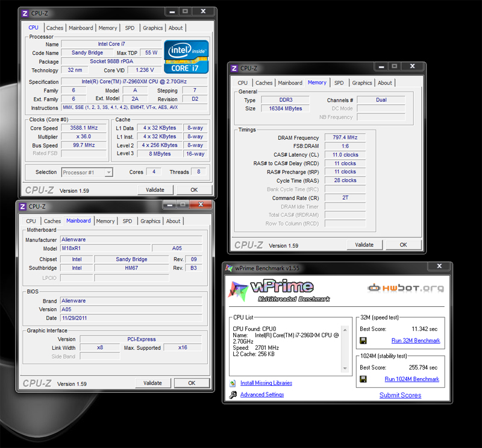The height and width of the screenshot is (448, 482).
Task: Click Submit Scores link
Action: pos(400,395)
